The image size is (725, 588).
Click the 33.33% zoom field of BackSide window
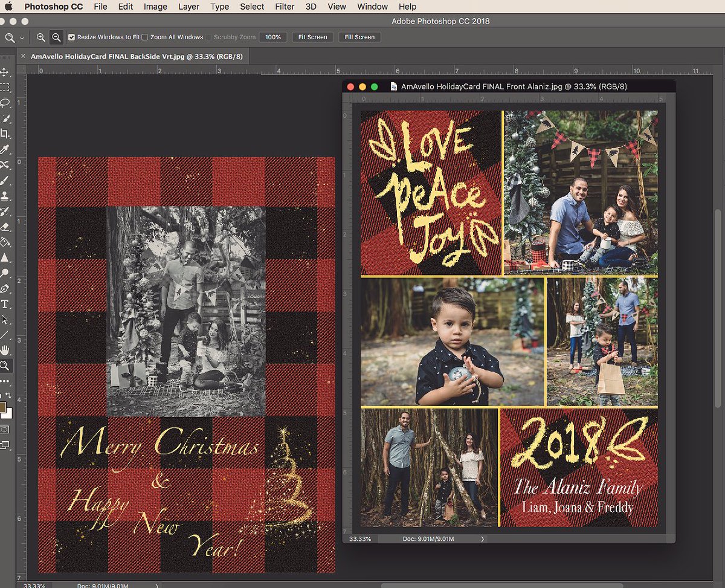(x=33, y=585)
